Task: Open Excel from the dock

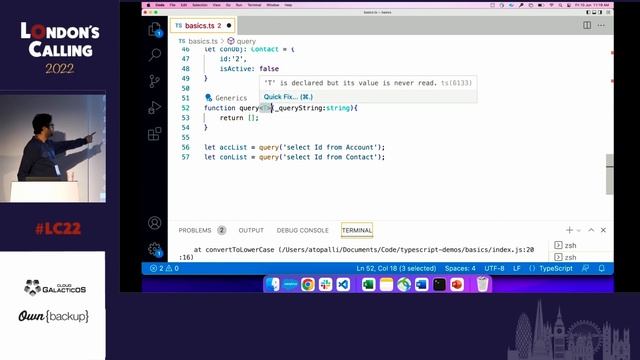Action: pos(368,284)
